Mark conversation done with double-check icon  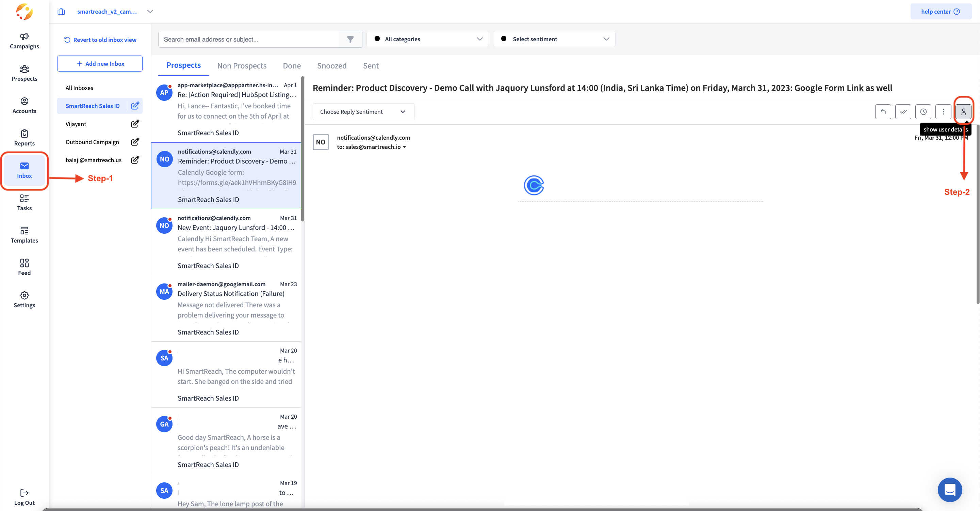coord(903,111)
